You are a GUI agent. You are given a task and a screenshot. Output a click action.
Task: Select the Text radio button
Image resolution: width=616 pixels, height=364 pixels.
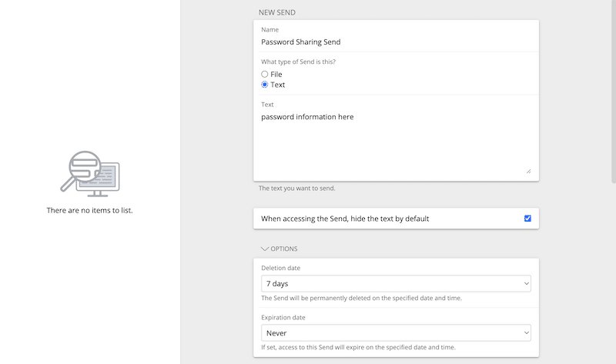click(265, 85)
